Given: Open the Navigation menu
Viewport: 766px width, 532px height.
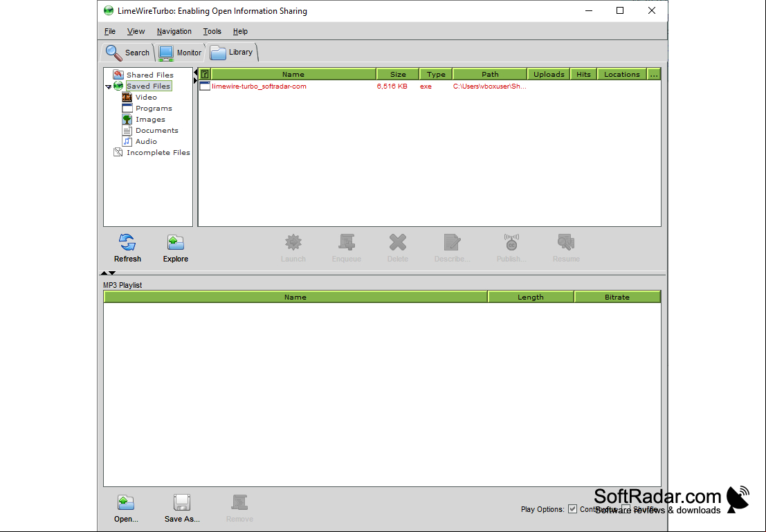Looking at the screenshot, I should 174,31.
